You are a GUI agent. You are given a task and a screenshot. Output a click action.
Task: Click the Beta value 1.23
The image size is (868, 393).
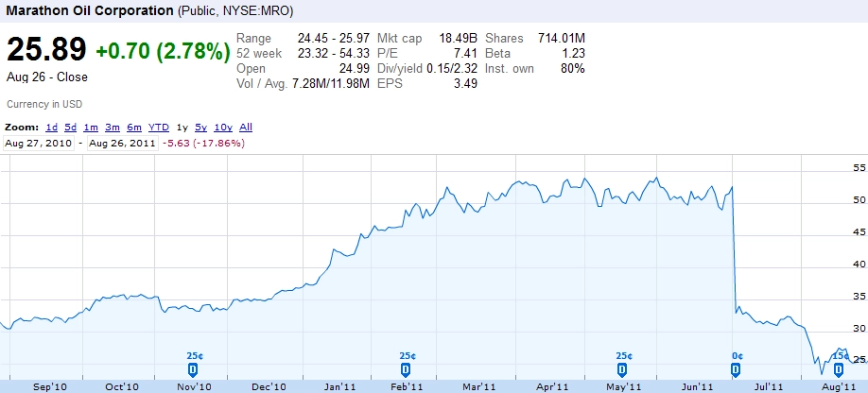click(574, 54)
